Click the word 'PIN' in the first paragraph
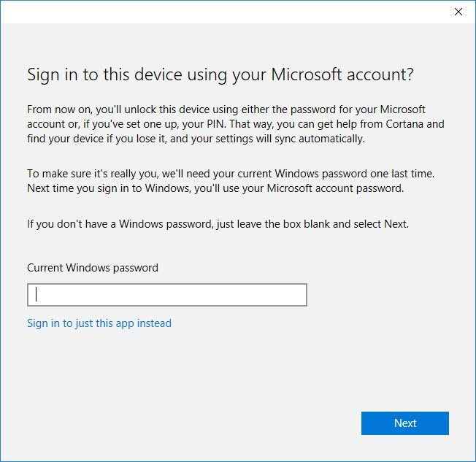476x462 pixels. tap(216, 124)
